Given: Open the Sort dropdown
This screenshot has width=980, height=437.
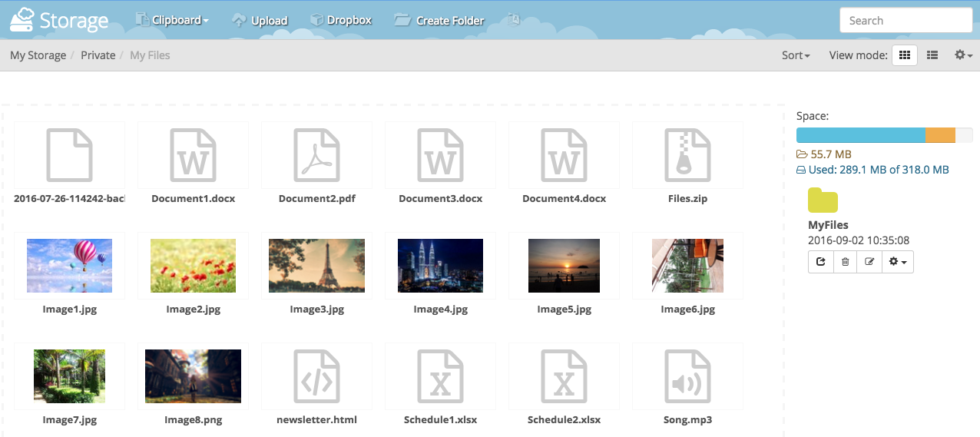Looking at the screenshot, I should point(796,55).
